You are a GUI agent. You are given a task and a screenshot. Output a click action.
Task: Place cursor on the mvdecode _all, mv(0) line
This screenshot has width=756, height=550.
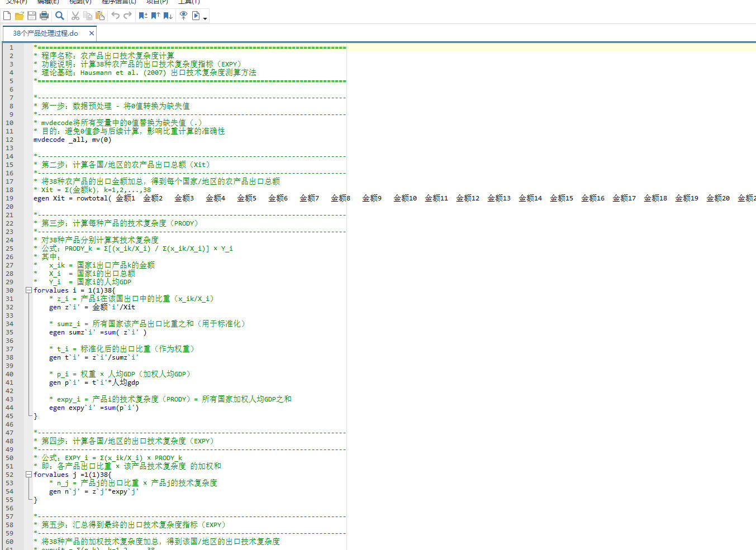pos(73,140)
